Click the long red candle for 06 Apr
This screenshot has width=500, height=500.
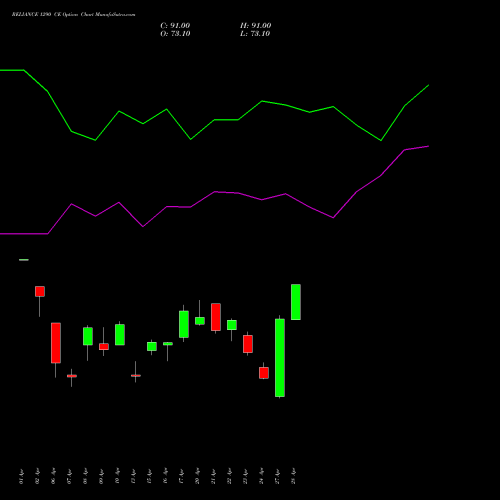[x=56, y=343]
